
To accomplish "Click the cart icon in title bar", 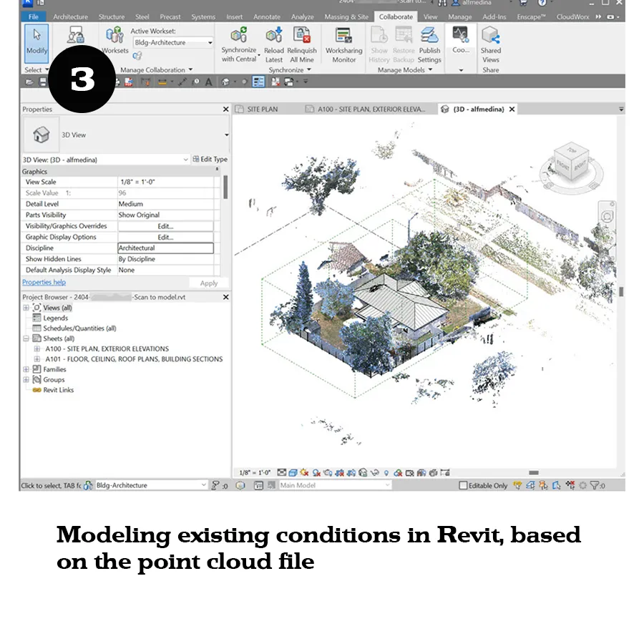I will [523, 3].
